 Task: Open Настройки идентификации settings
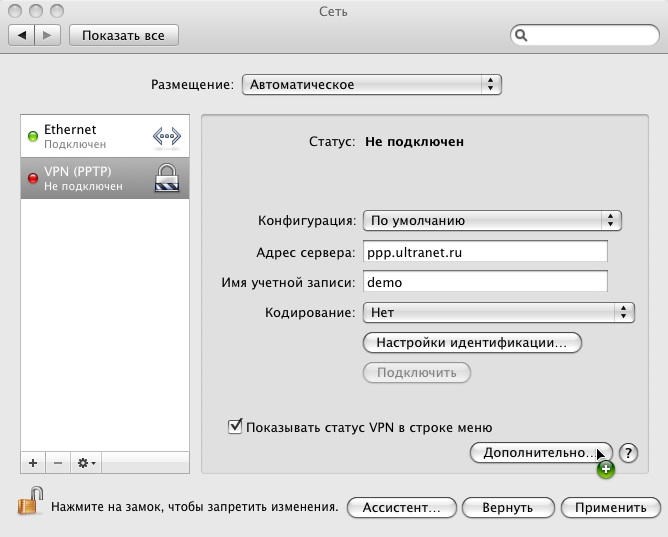coord(471,343)
